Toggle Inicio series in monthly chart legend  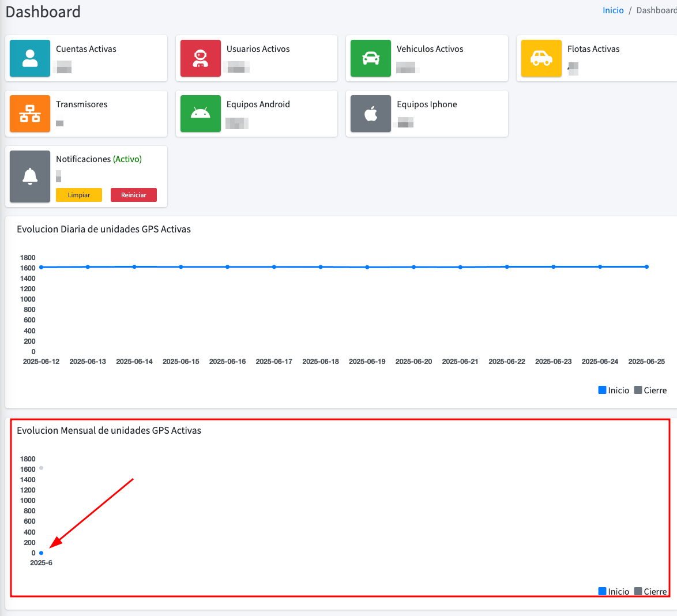pyautogui.click(x=614, y=592)
